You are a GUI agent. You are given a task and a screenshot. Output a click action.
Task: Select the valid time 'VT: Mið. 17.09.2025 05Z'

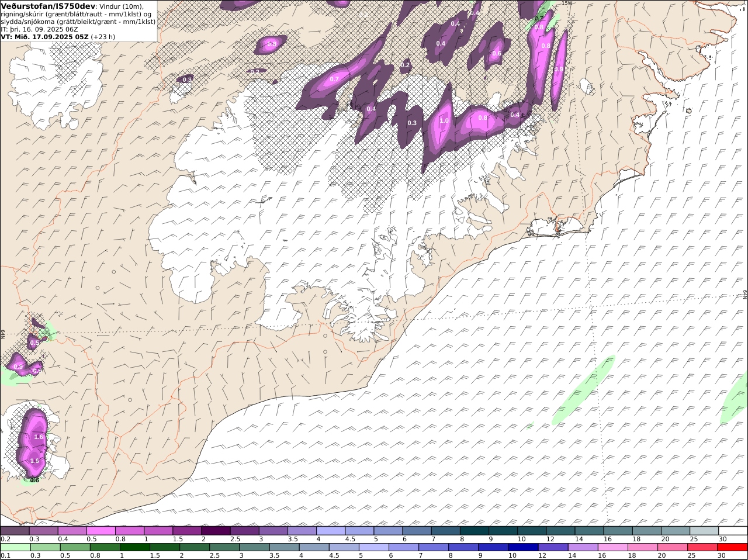click(44, 37)
